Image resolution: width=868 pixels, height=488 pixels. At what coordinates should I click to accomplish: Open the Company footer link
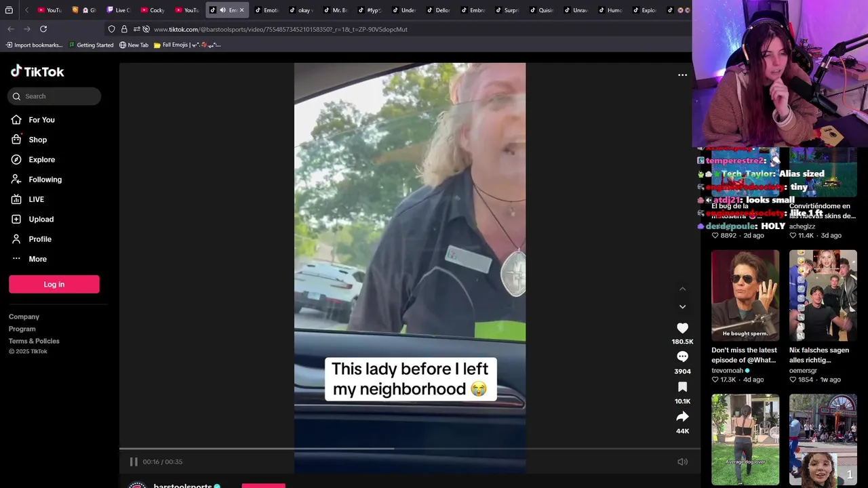coord(24,317)
